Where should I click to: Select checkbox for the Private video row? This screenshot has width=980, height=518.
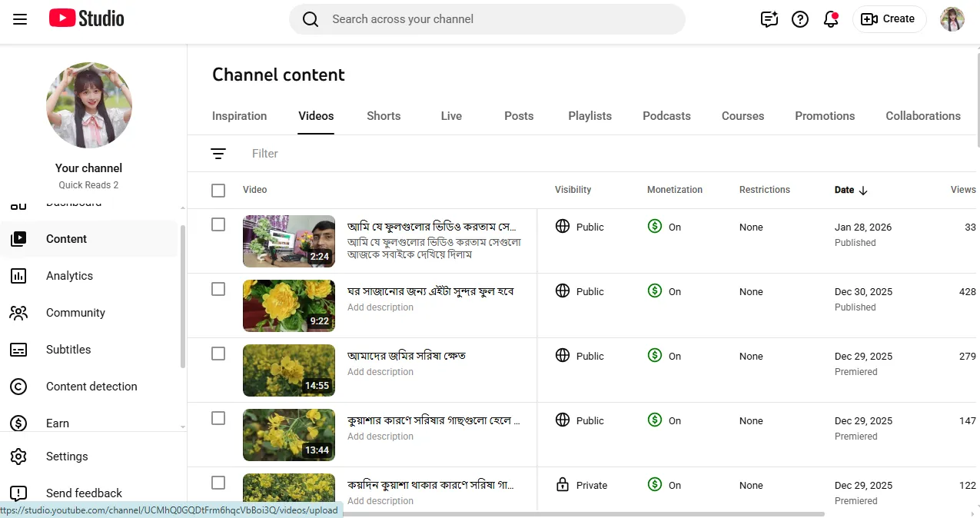218,483
